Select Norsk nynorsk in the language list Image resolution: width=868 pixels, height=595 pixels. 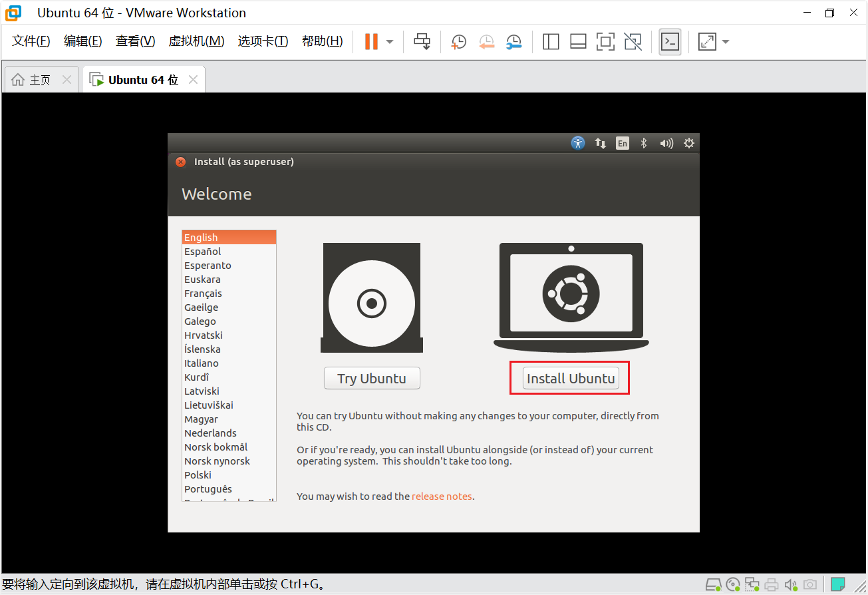pos(229,461)
